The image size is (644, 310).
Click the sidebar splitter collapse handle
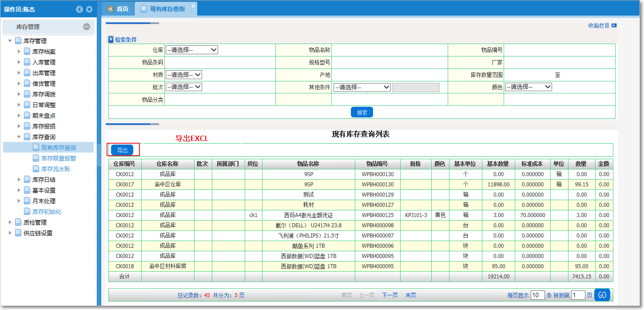[99, 155]
